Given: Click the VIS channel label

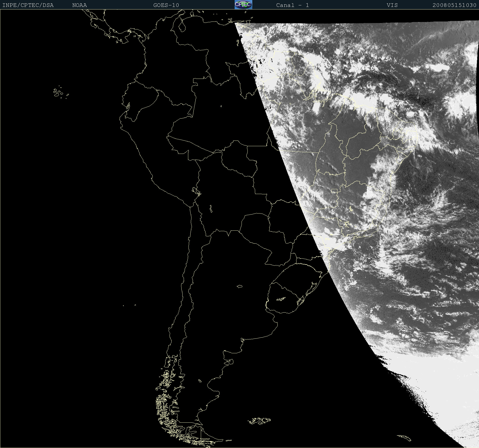Looking at the screenshot, I should coord(392,5).
